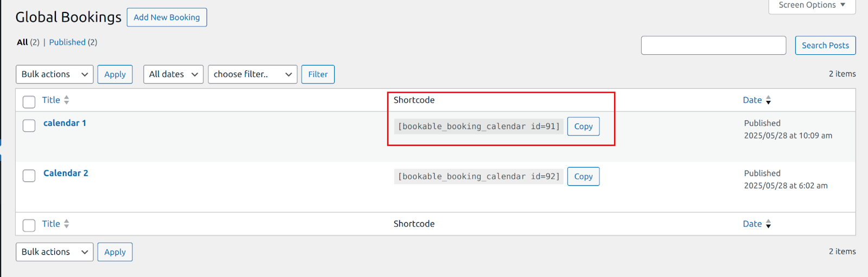Toggle select-all checkbox in table header
Viewport: 868px width, 277px height.
click(29, 101)
